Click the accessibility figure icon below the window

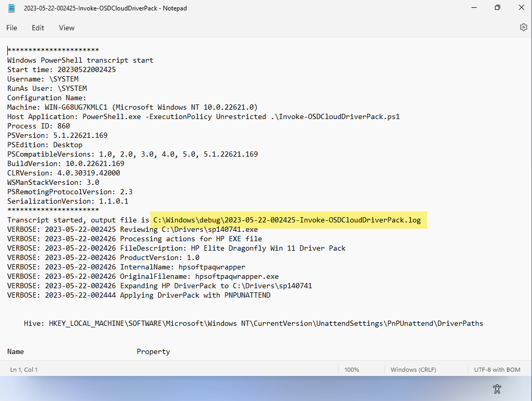(497, 388)
